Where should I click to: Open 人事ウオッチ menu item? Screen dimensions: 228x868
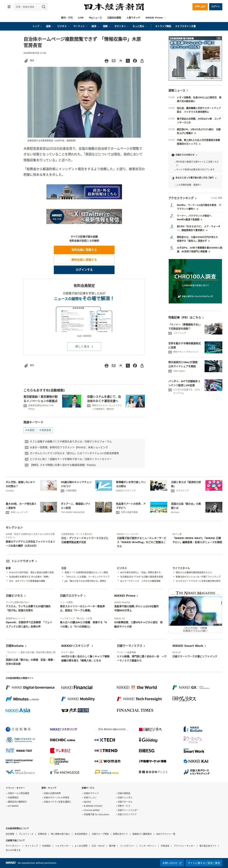point(133,18)
